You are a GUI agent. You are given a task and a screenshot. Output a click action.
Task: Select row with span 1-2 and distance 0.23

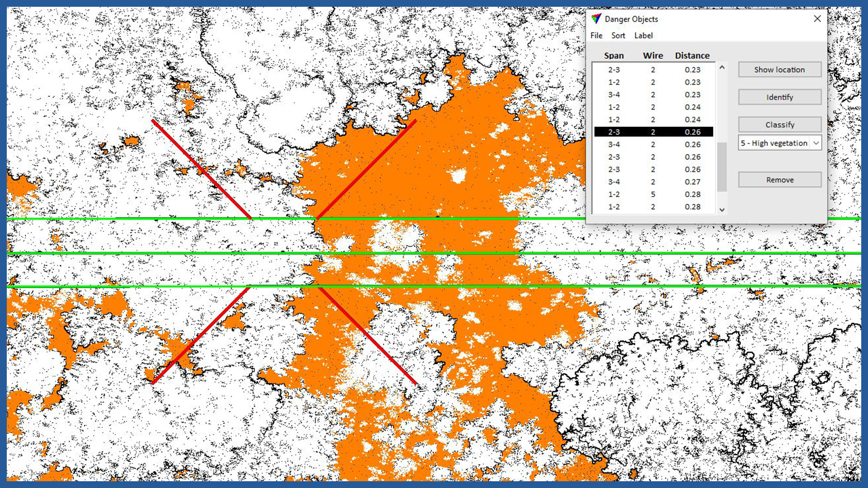pyautogui.click(x=654, y=82)
